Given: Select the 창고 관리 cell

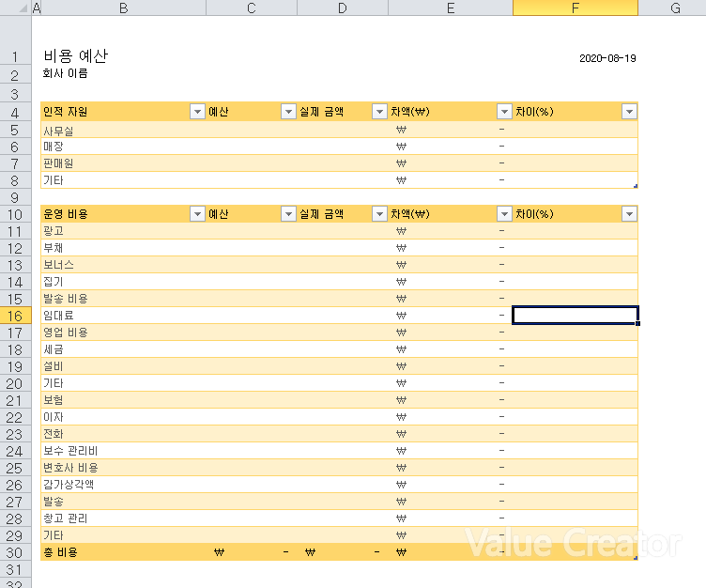Looking at the screenshot, I should [123, 518].
